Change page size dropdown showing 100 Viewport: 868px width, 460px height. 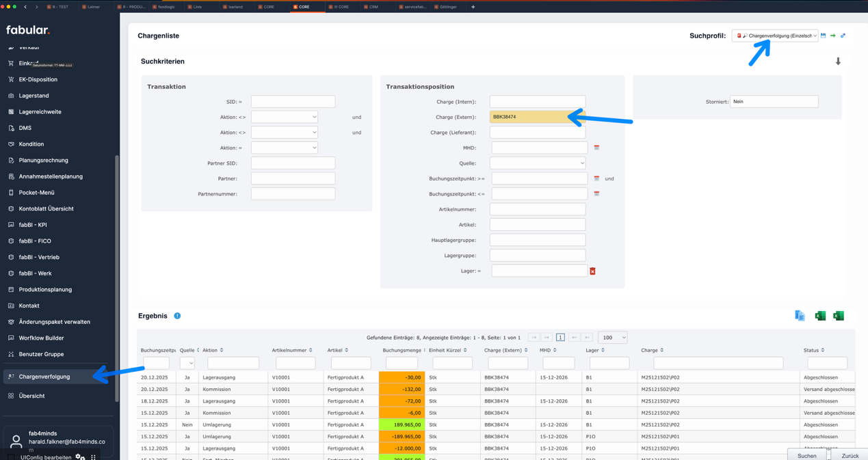(x=612, y=338)
